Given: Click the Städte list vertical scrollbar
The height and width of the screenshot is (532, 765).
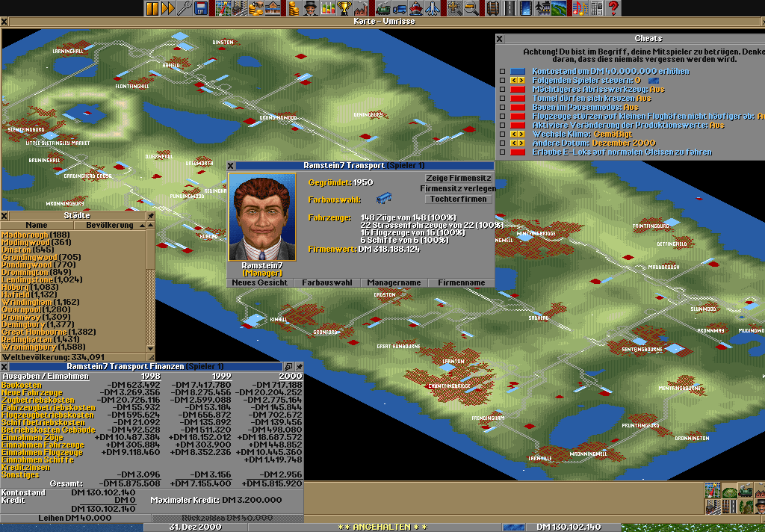Looking at the screenshot, I should (x=151, y=291).
